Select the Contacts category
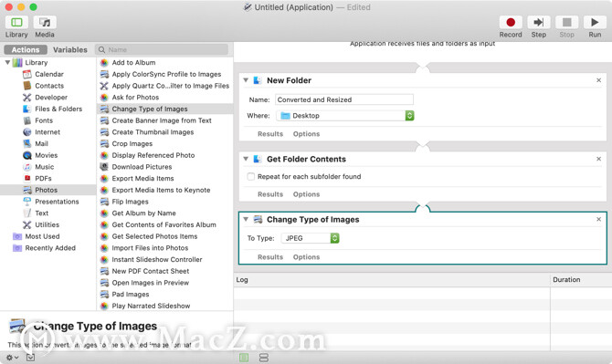The image size is (612, 364). click(x=49, y=86)
